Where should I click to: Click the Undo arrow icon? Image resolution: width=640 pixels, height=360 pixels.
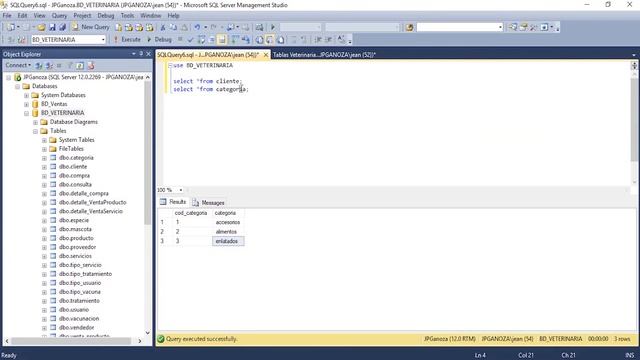pyautogui.click(x=197, y=27)
